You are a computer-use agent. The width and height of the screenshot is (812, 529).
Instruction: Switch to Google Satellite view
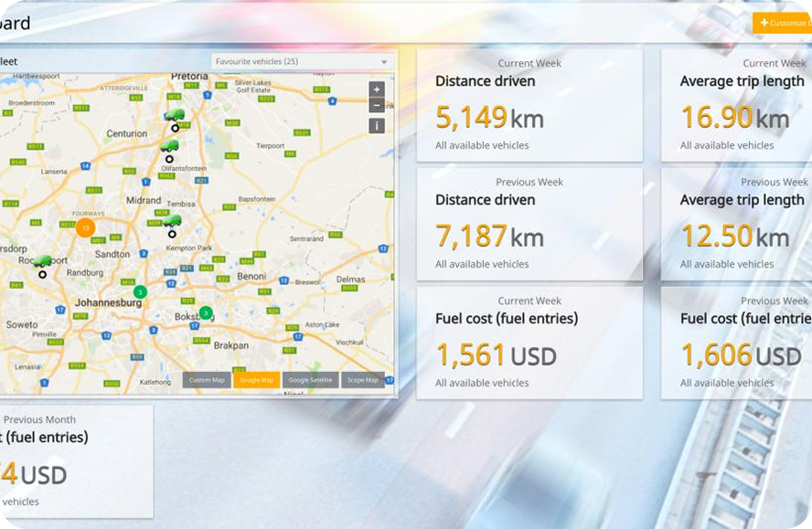310,380
